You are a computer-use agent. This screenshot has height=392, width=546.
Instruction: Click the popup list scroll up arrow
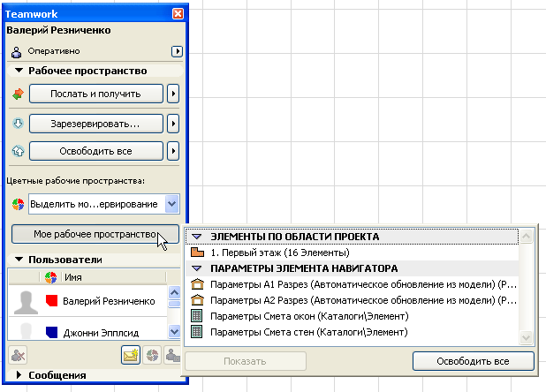pos(527,237)
